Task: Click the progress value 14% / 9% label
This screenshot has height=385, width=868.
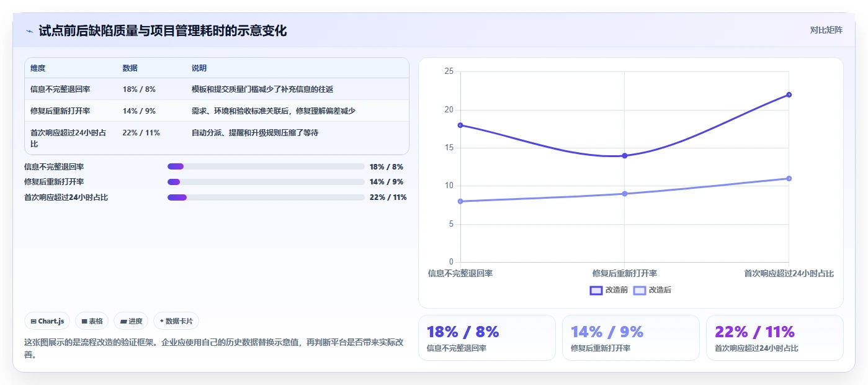Action: point(386,182)
